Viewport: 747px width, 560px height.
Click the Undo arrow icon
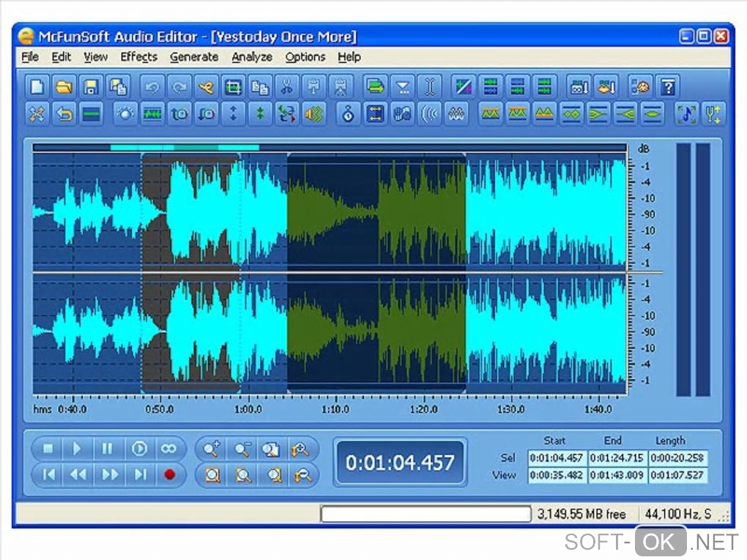pos(152,87)
